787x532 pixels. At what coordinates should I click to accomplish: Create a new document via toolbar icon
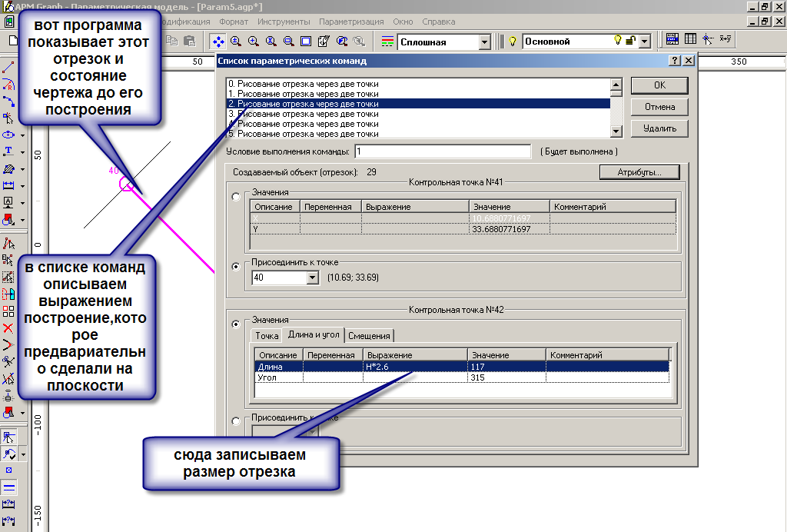tap(12, 41)
